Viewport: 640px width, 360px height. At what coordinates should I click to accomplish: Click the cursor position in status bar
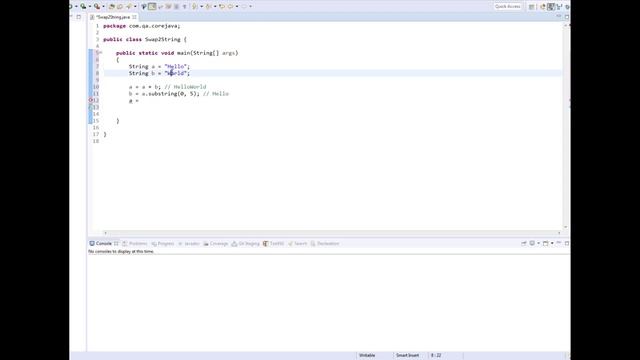tap(436, 356)
